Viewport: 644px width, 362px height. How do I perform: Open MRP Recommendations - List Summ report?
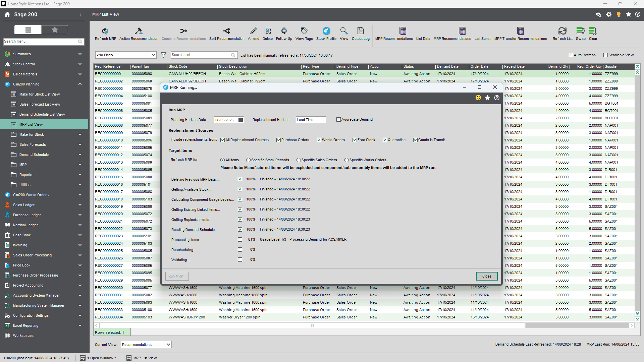pyautogui.click(x=462, y=31)
